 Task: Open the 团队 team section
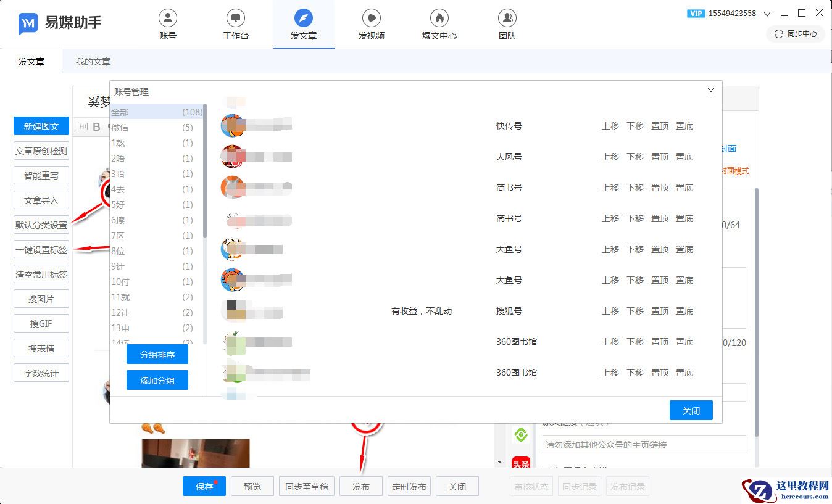coord(507,25)
